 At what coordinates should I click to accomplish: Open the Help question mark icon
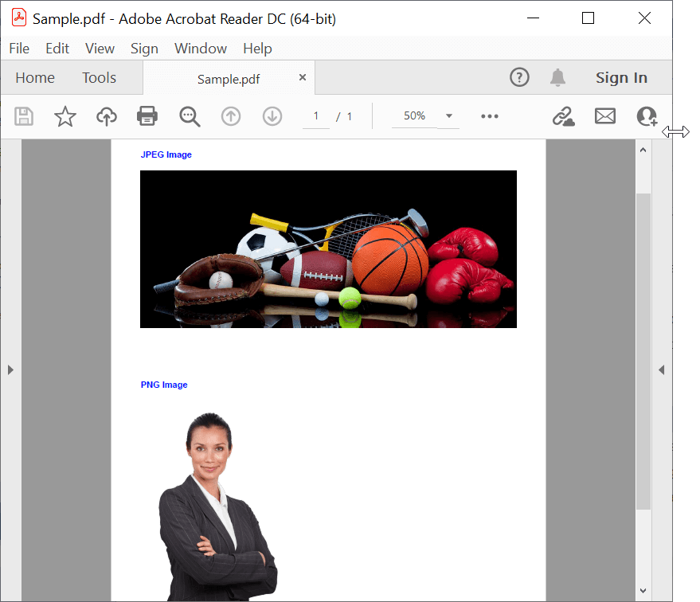(519, 77)
